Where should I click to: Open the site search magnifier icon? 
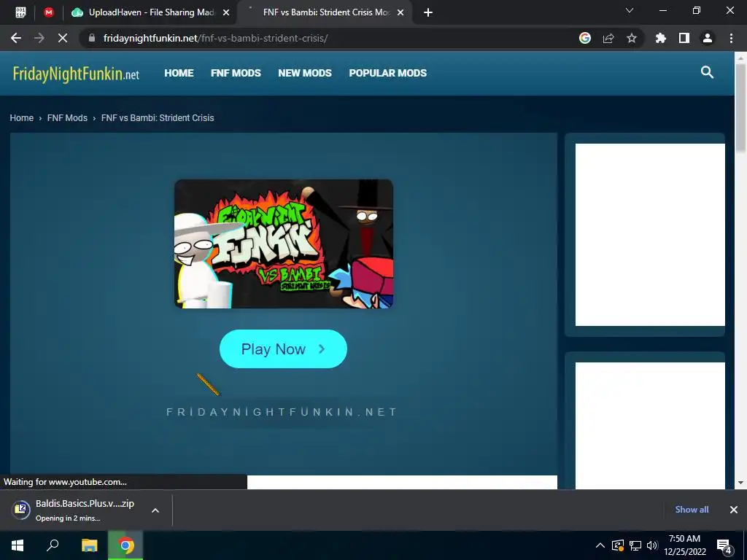(707, 72)
